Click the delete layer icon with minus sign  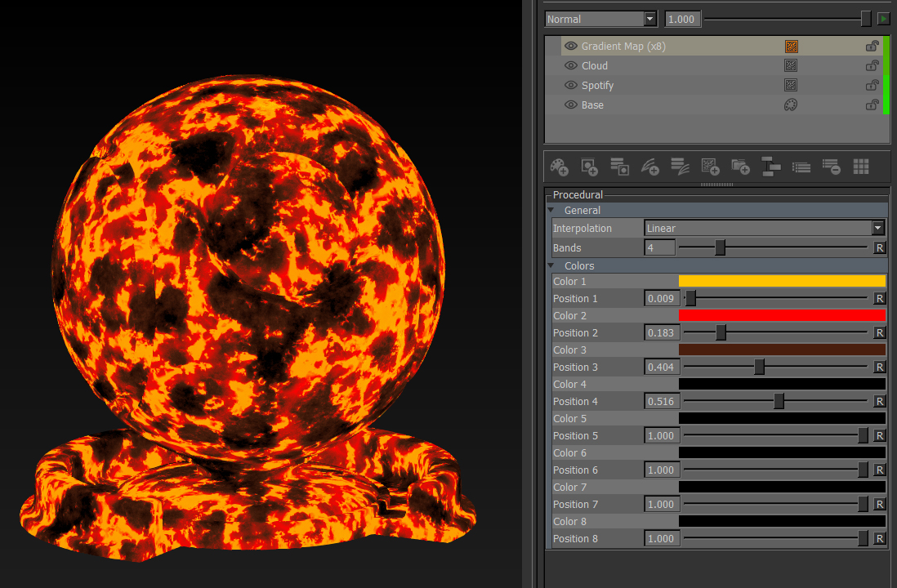[x=831, y=167]
